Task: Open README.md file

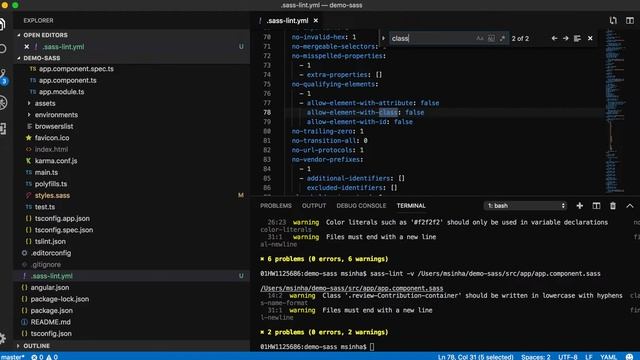Action: pyautogui.click(x=50, y=322)
